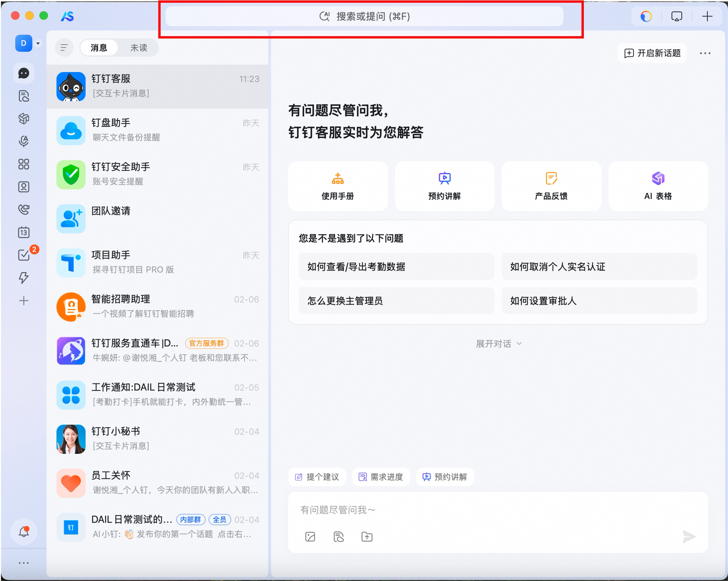This screenshot has height=581, width=728.
Task: Attach an image via the picture icon
Action: 310,536
